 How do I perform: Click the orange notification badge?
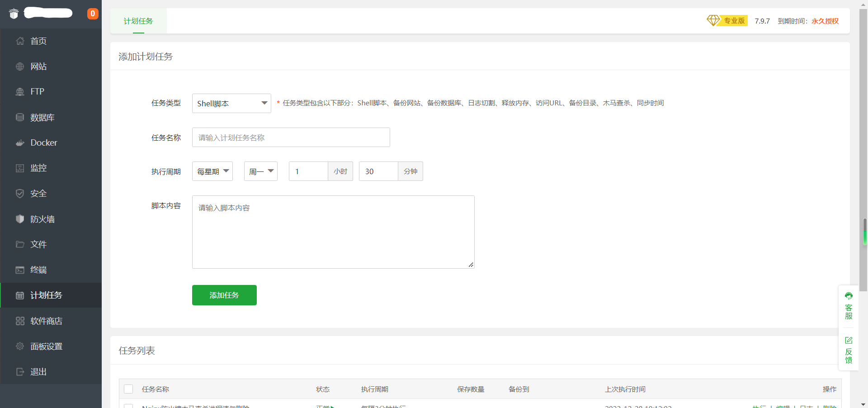coord(93,14)
